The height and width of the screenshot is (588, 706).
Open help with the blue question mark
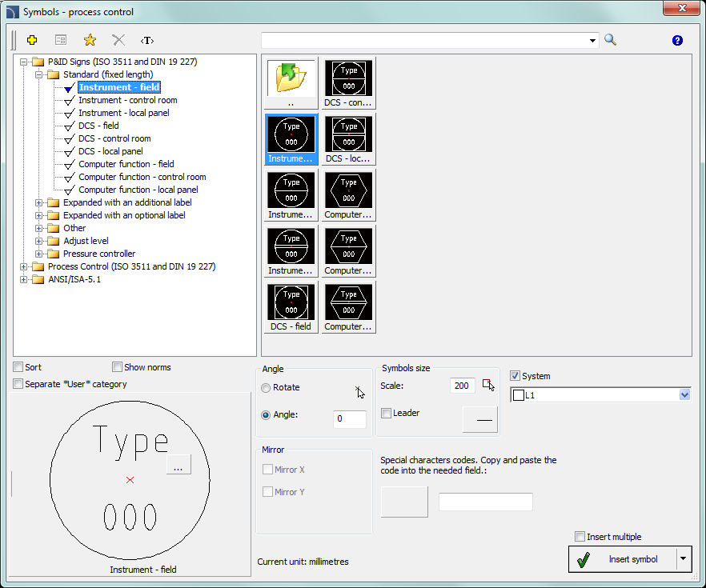click(x=677, y=40)
